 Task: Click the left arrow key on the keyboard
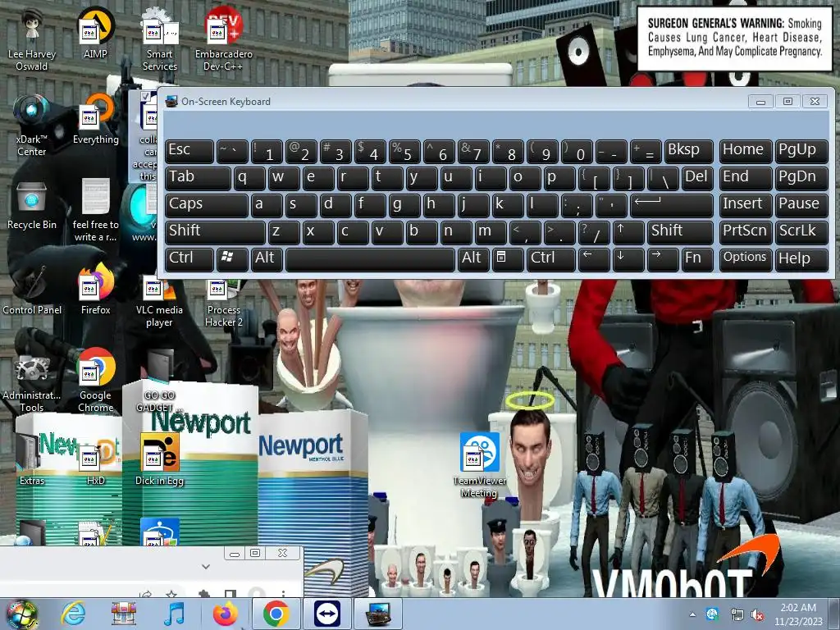(594, 258)
